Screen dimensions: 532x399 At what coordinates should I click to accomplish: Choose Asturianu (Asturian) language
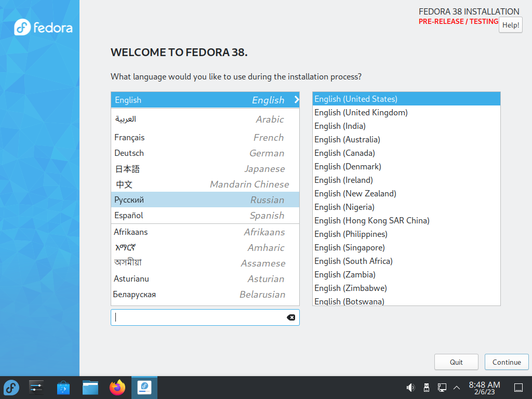[205, 279]
